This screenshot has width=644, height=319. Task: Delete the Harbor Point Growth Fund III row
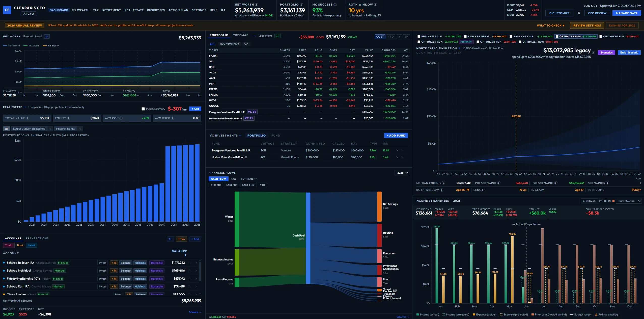pos(402,157)
